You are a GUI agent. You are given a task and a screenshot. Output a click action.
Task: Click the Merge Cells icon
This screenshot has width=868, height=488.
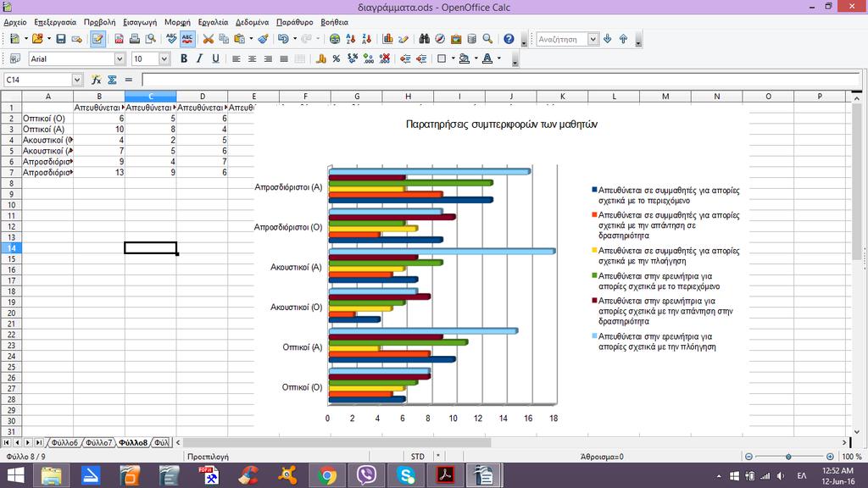pyautogui.click(x=299, y=58)
